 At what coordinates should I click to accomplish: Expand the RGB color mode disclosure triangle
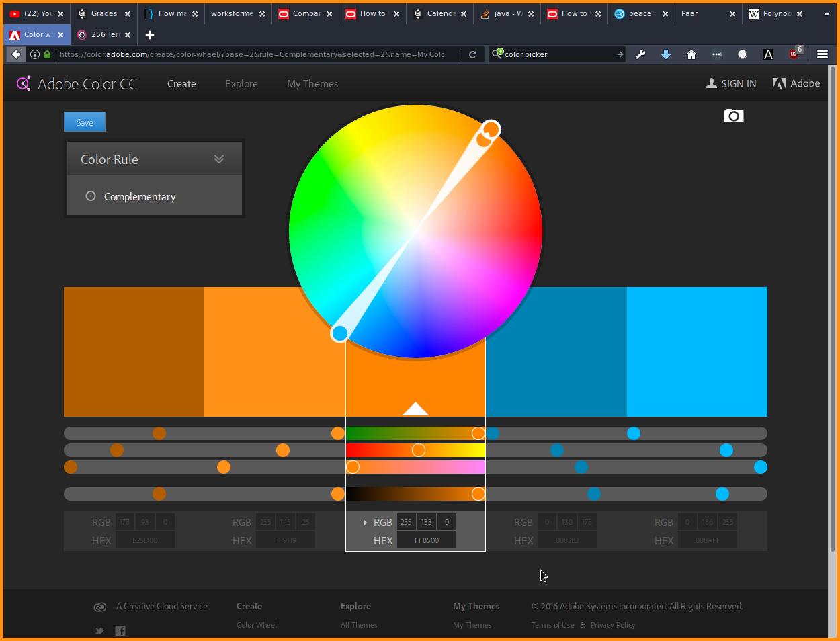(x=365, y=522)
